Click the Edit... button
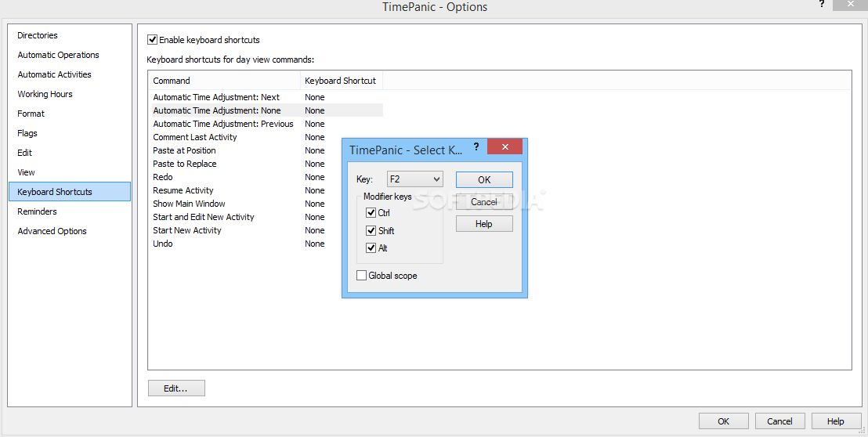This screenshot has height=437, width=868. tap(176, 388)
